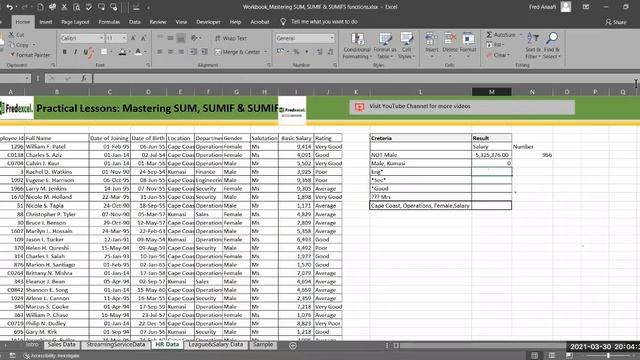640x360 pixels.
Task: Click the Insert Function fx icon
Action: (84, 78)
